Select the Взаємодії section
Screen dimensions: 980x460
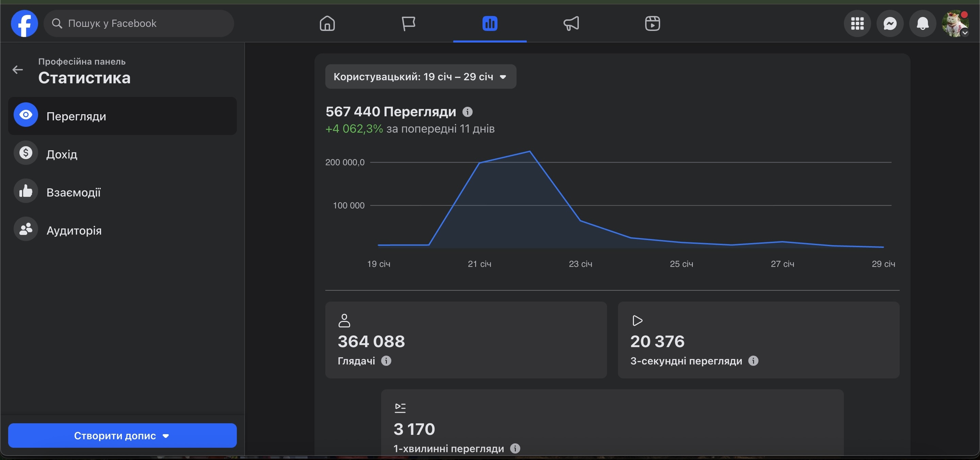pos(73,192)
